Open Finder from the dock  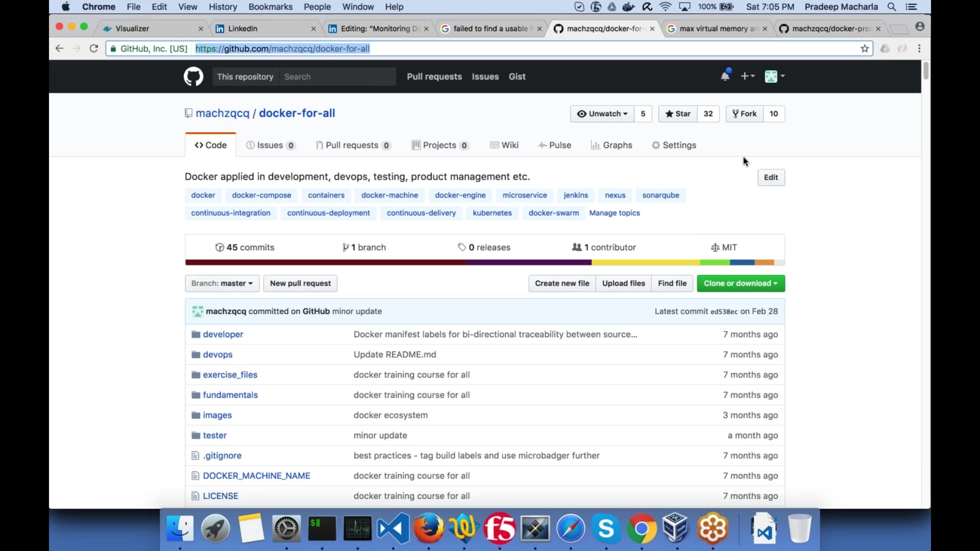(x=180, y=528)
